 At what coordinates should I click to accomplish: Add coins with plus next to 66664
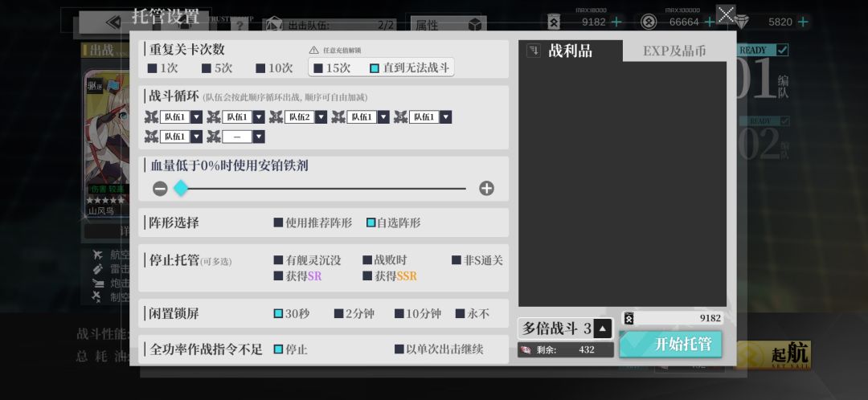[709, 22]
